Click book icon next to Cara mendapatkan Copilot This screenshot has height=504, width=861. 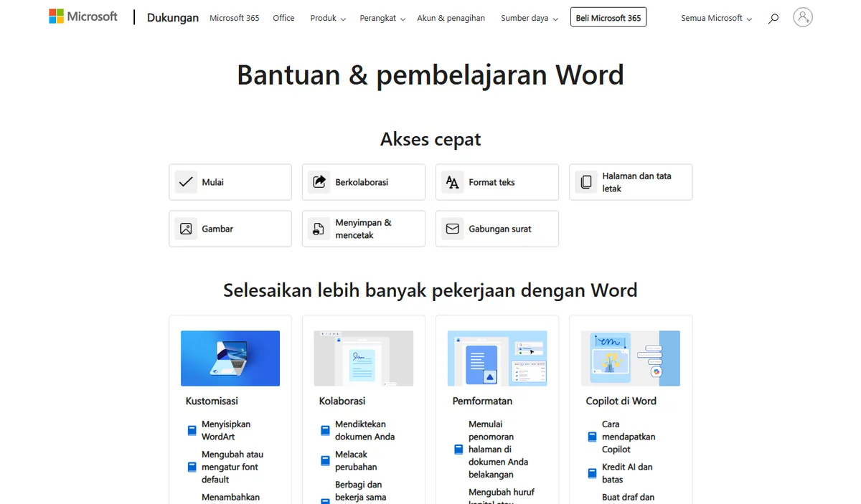click(x=592, y=437)
